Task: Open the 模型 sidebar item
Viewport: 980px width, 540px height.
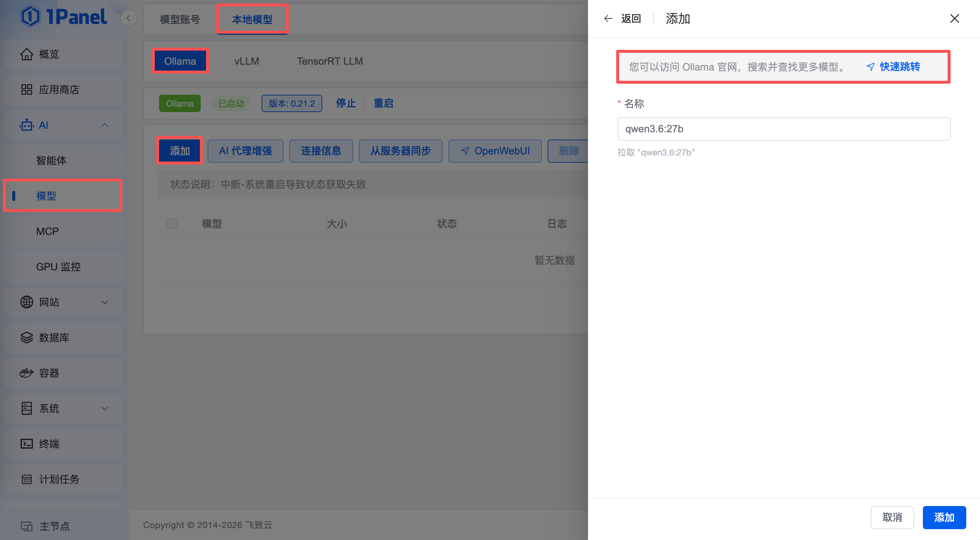Action: pos(64,196)
